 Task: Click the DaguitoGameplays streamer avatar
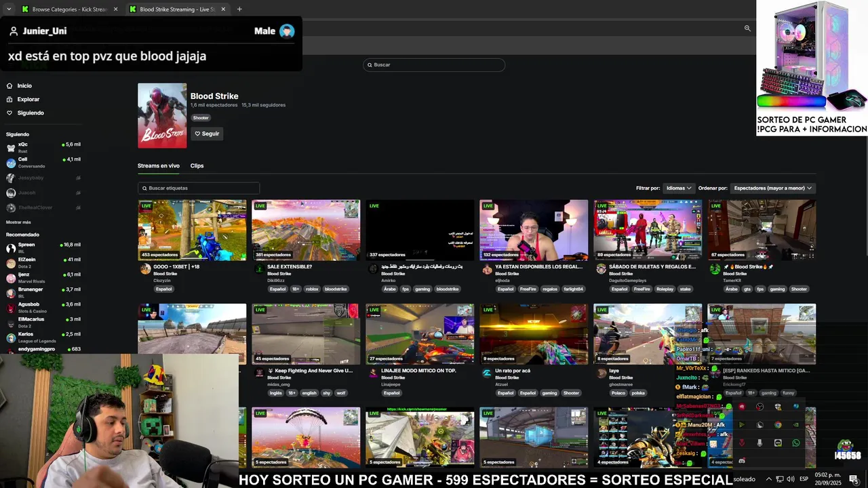click(x=601, y=269)
